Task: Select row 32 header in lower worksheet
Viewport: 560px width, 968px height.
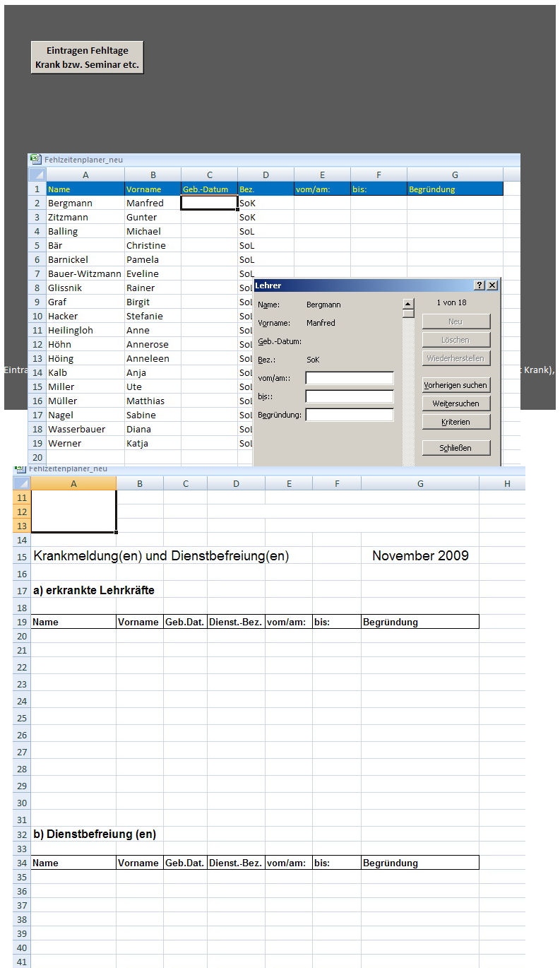Action: pyautogui.click(x=22, y=834)
